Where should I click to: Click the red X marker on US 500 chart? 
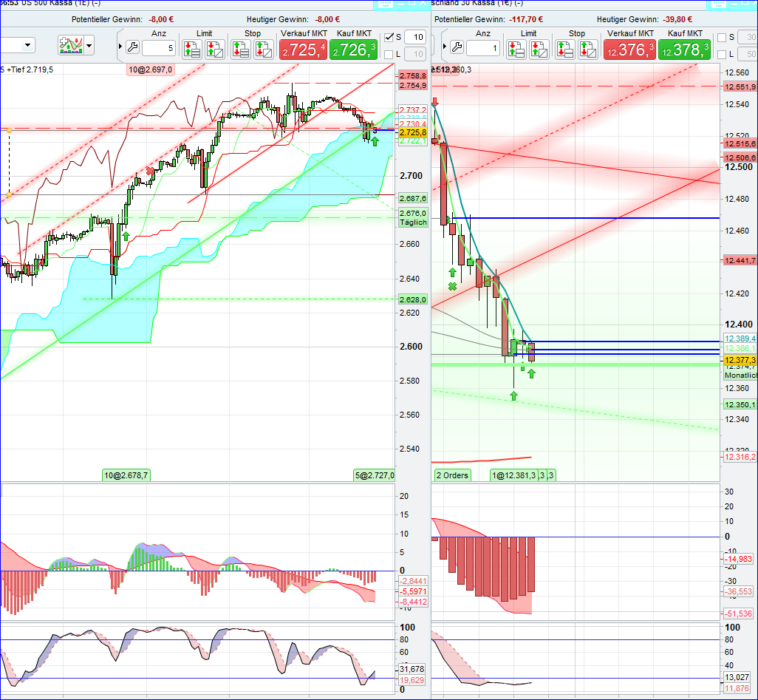point(150,171)
